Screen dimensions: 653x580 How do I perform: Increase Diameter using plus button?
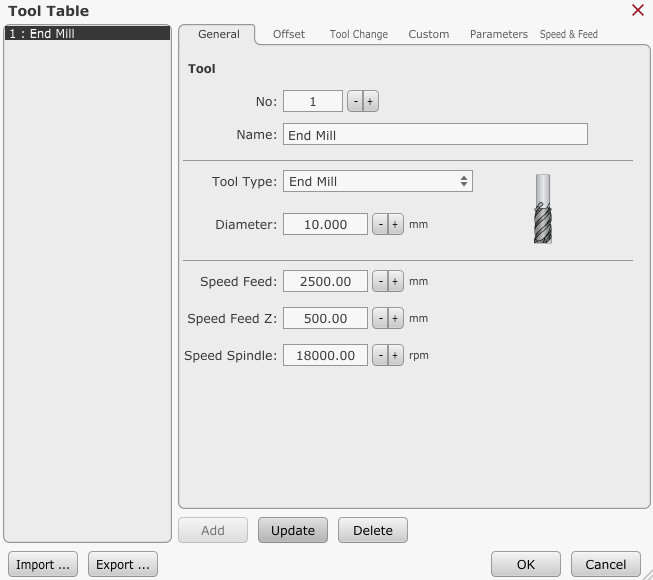click(395, 225)
